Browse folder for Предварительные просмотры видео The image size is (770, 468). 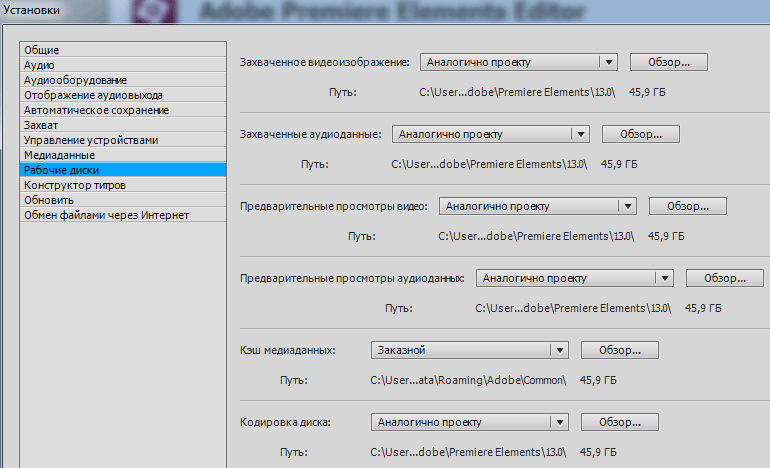(x=688, y=206)
